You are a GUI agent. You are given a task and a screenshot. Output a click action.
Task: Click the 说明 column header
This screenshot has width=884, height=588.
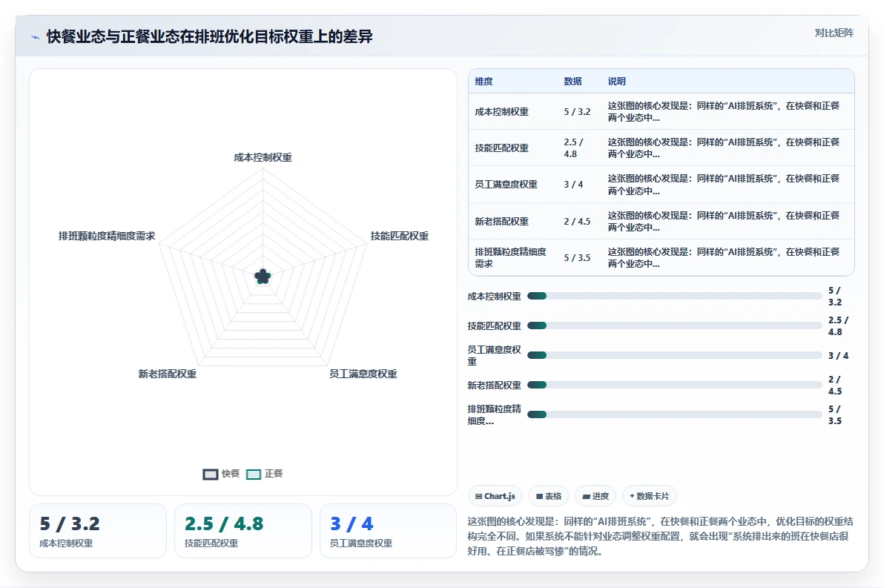coord(617,81)
